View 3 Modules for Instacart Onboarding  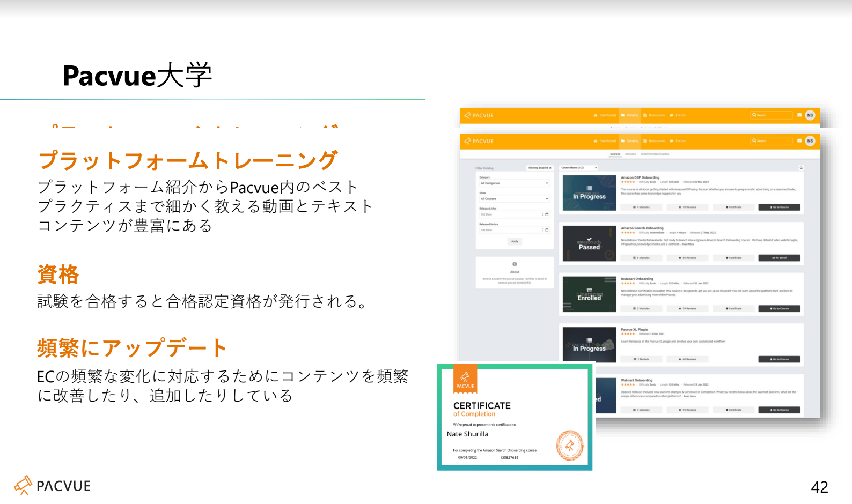pyautogui.click(x=642, y=308)
